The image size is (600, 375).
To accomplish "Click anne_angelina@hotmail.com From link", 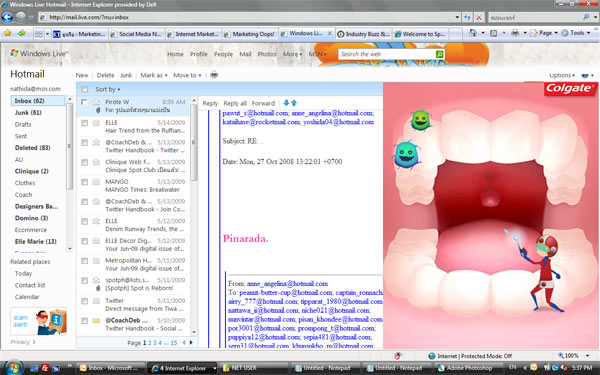I will 287,284.
